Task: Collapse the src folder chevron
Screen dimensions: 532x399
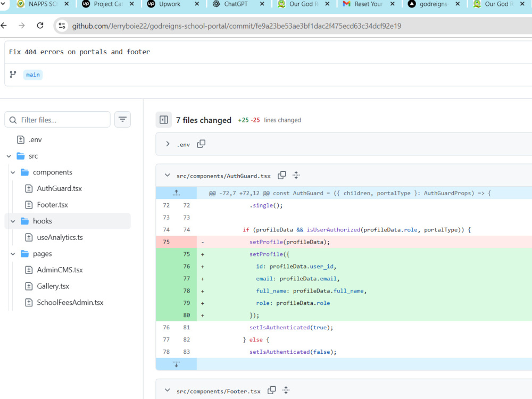Action: pyautogui.click(x=9, y=156)
